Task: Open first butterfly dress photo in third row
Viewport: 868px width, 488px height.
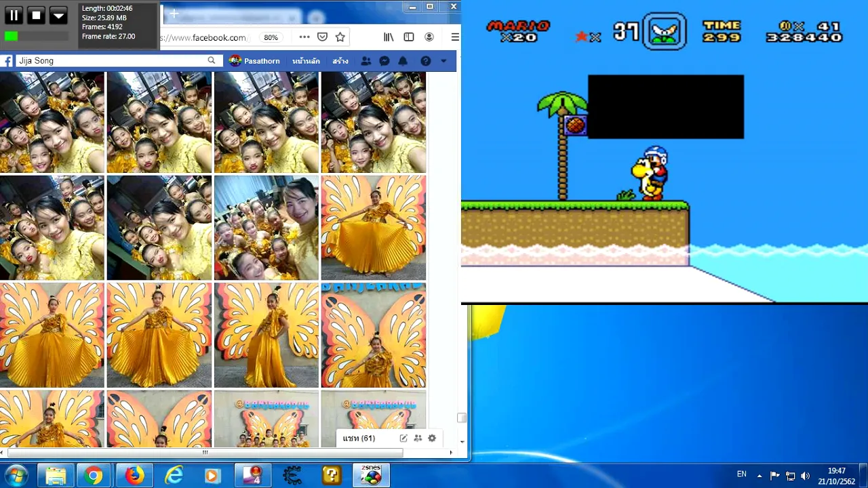Action: tap(52, 335)
